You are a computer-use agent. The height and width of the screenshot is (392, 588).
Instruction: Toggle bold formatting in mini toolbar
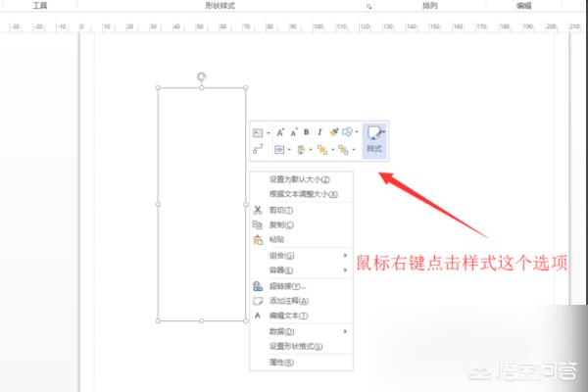[x=306, y=131]
